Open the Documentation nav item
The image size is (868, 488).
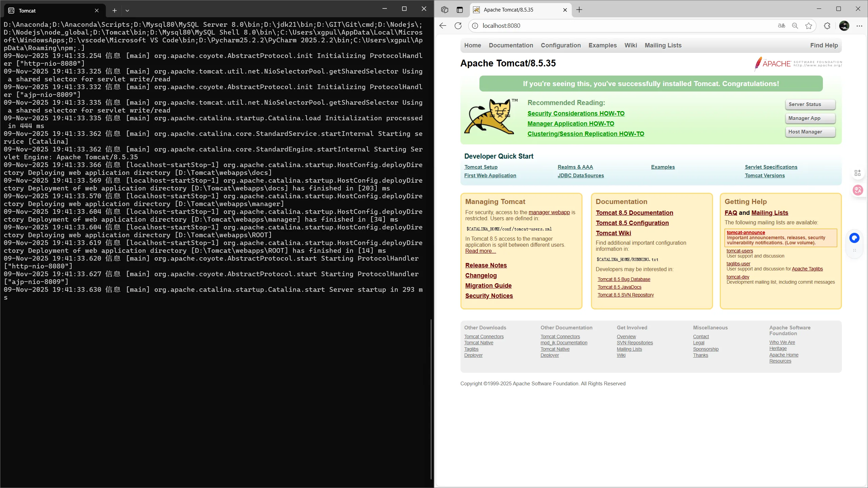click(x=511, y=45)
